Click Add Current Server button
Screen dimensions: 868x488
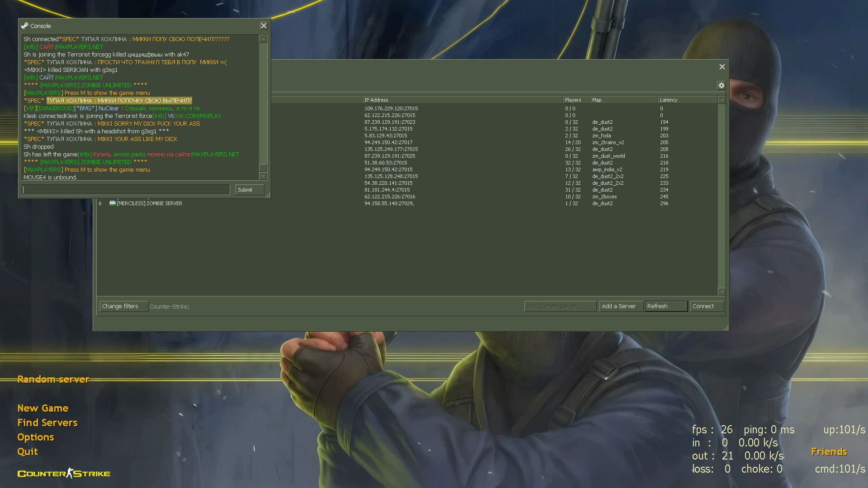click(560, 306)
